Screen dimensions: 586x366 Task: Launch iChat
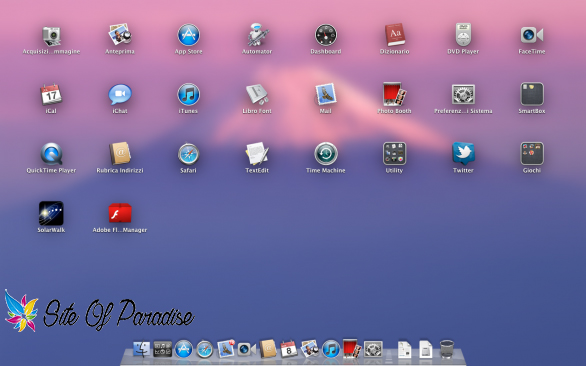point(120,94)
